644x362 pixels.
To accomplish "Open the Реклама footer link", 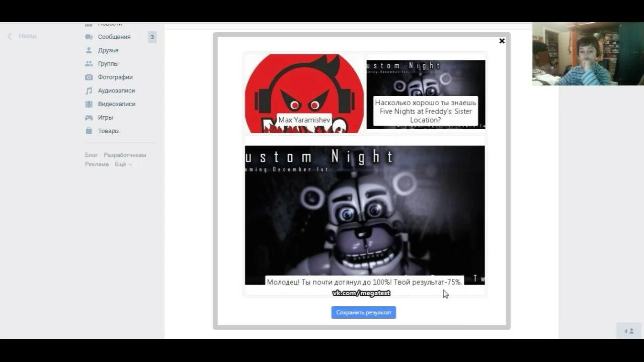I will (97, 164).
